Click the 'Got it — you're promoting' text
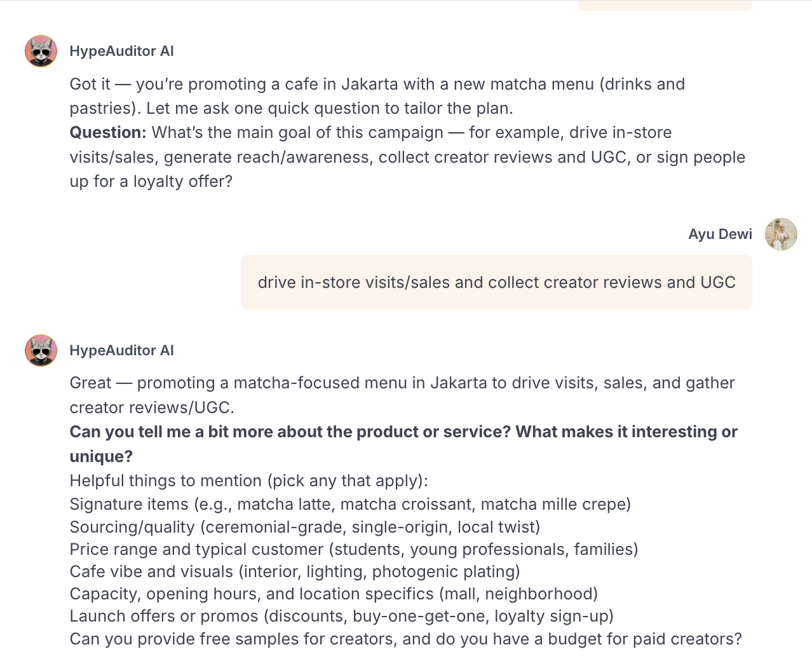 (377, 85)
